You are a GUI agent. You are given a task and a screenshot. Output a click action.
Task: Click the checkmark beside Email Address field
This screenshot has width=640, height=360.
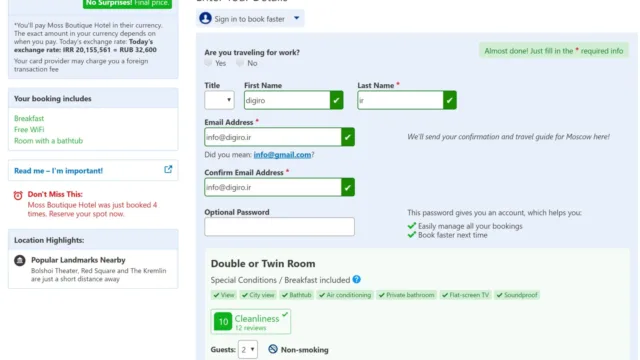(348, 137)
